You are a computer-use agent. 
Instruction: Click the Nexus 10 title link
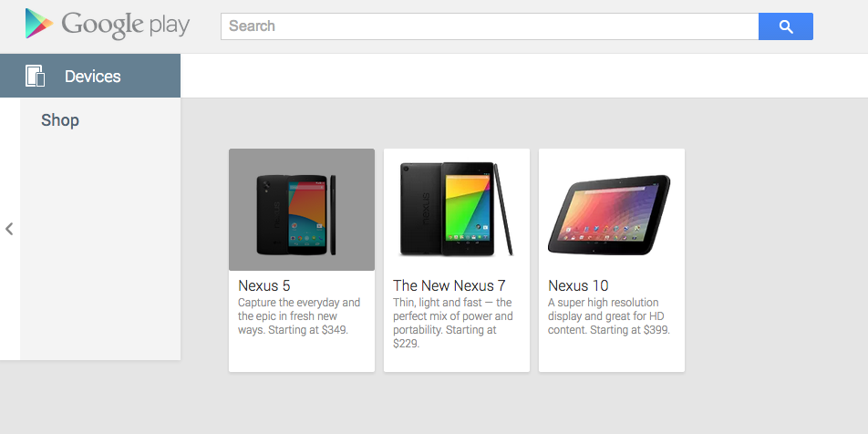coord(578,285)
